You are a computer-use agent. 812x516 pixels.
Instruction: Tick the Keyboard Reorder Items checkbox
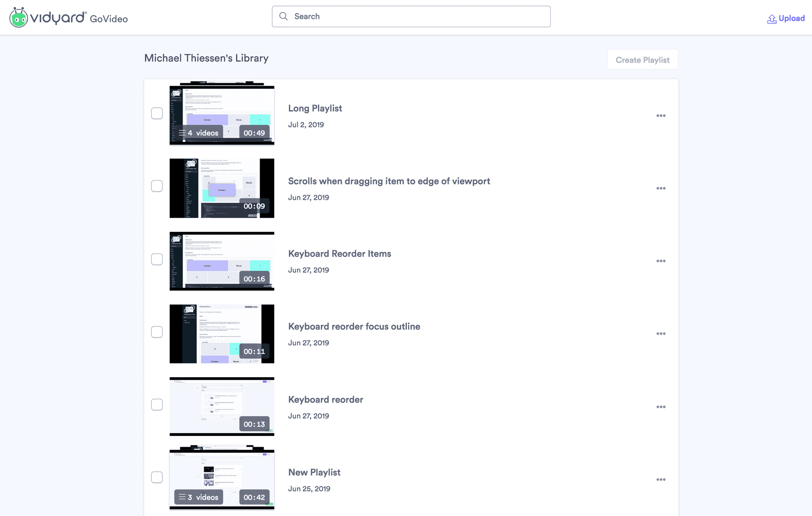[x=157, y=259]
